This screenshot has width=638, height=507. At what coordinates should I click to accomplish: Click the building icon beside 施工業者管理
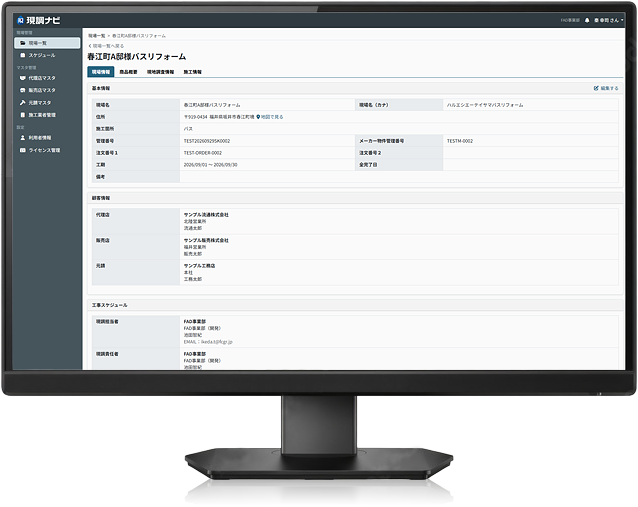pos(23,115)
